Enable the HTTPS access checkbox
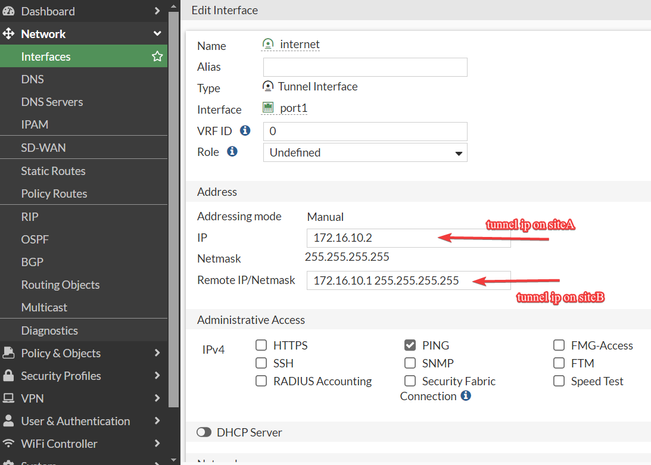This screenshot has width=651, height=465. coord(262,345)
